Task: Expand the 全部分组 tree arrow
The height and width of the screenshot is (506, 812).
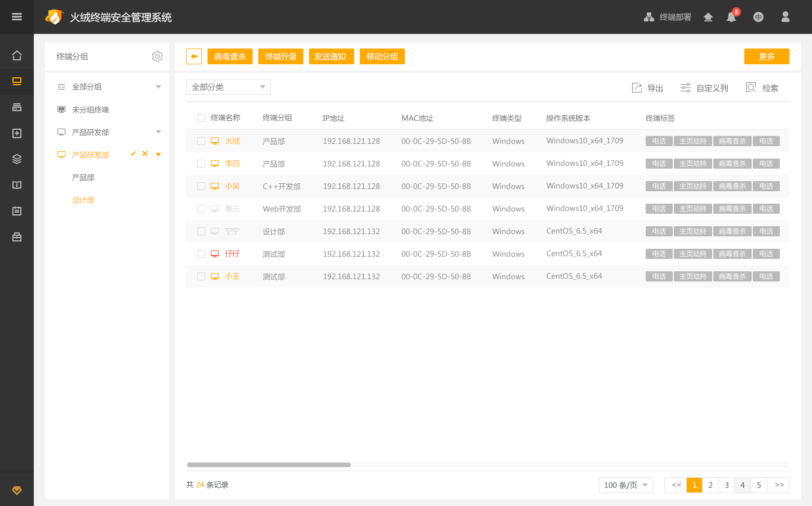Action: click(x=158, y=87)
